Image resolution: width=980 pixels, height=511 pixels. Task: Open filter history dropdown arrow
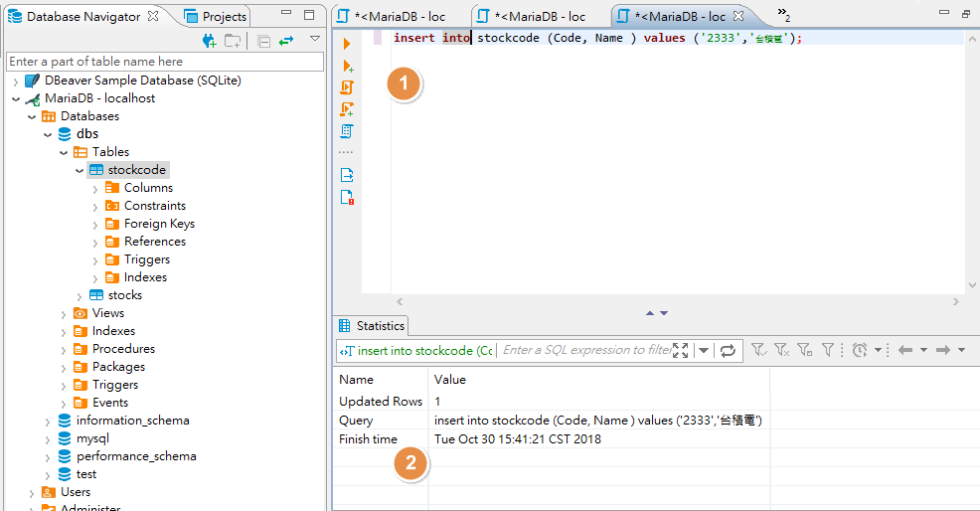coord(704,350)
